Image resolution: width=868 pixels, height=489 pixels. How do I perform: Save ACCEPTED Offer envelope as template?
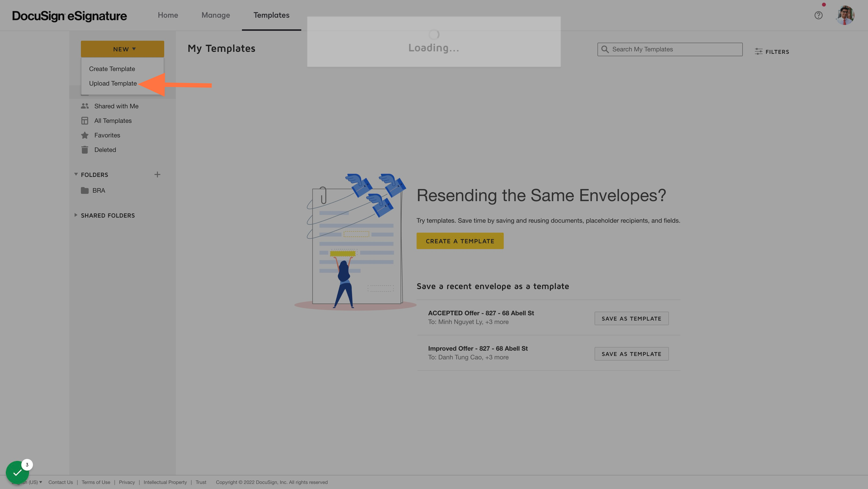point(631,318)
